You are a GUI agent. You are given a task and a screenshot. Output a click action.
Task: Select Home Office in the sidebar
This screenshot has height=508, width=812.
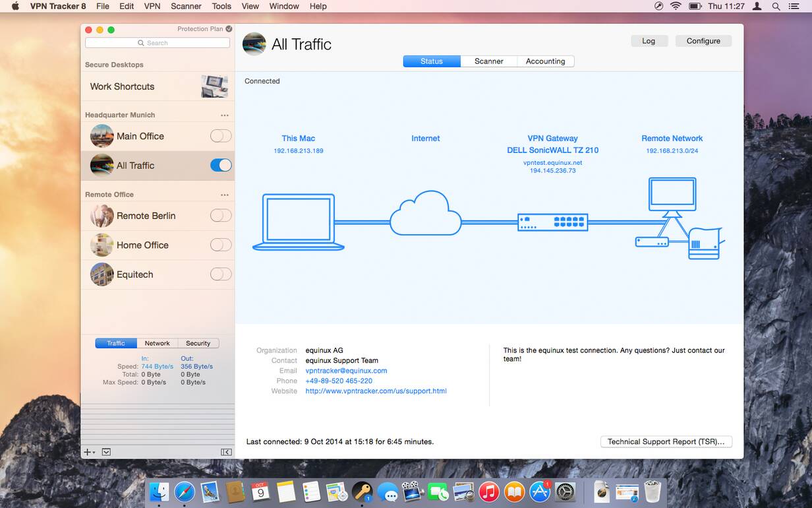[158, 245]
